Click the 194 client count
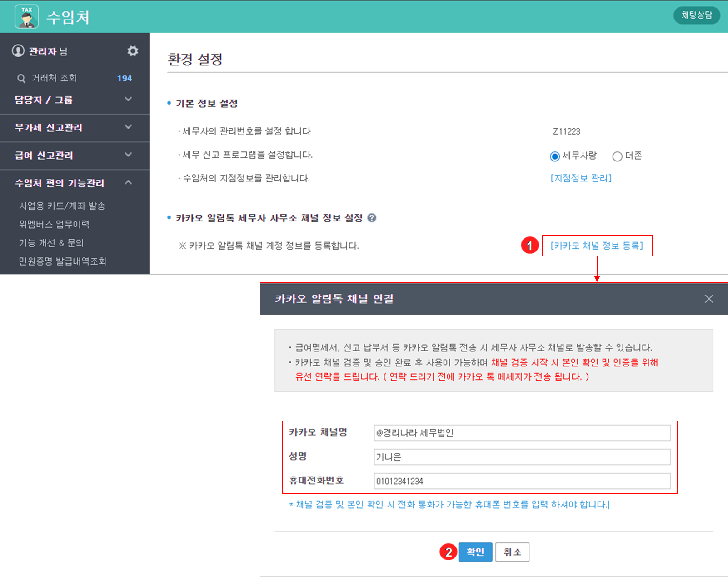 click(x=125, y=78)
